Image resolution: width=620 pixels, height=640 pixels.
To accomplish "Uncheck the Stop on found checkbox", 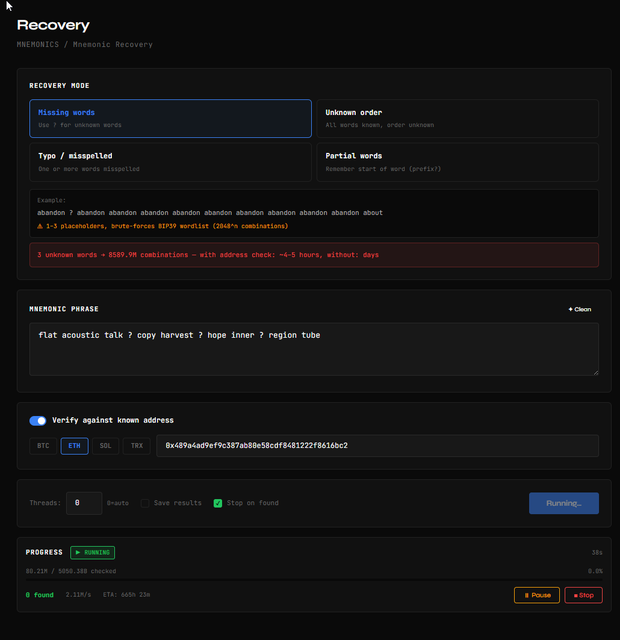I will (x=218, y=503).
